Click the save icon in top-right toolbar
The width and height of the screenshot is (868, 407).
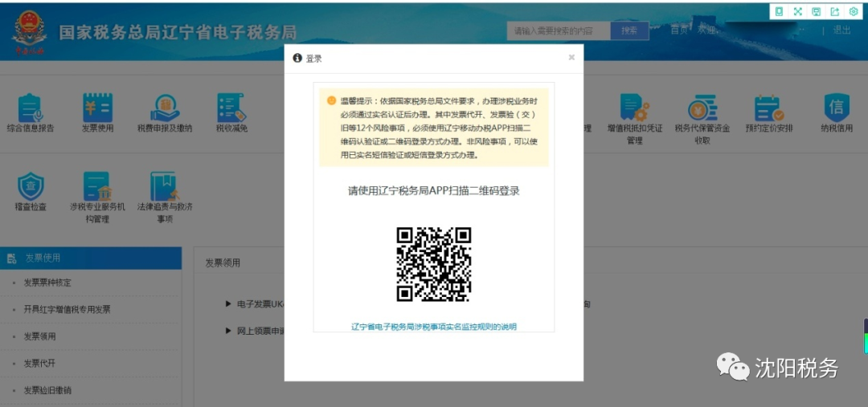[x=816, y=11]
